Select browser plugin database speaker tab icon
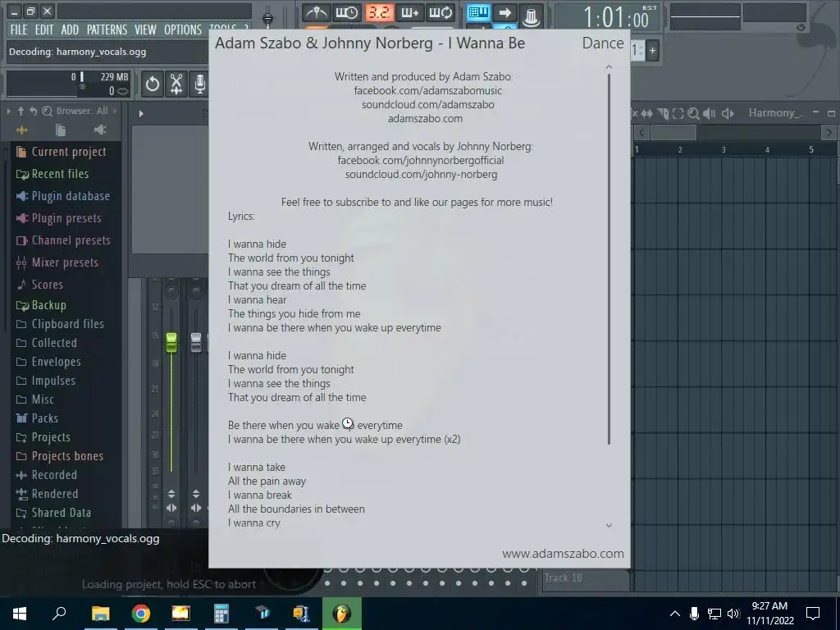The width and height of the screenshot is (840, 630). coord(100,130)
